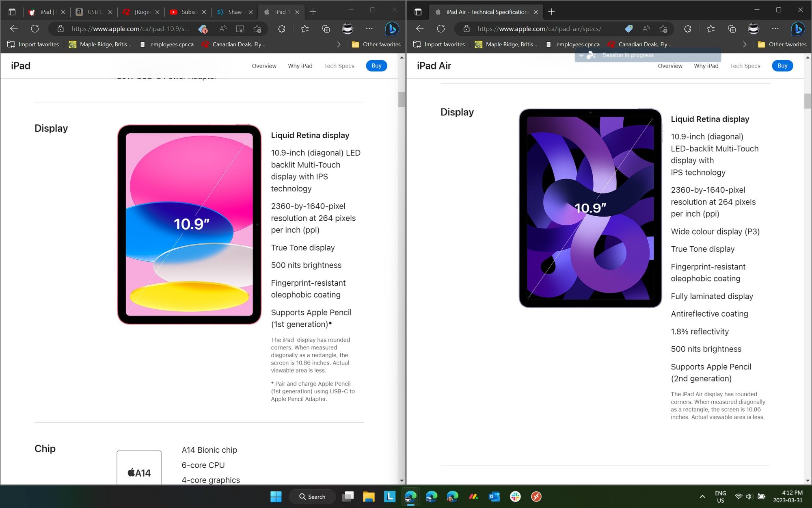The width and height of the screenshot is (812, 508).
Task: Click the Read aloud icon in right browser
Action: pyautogui.click(x=646, y=29)
